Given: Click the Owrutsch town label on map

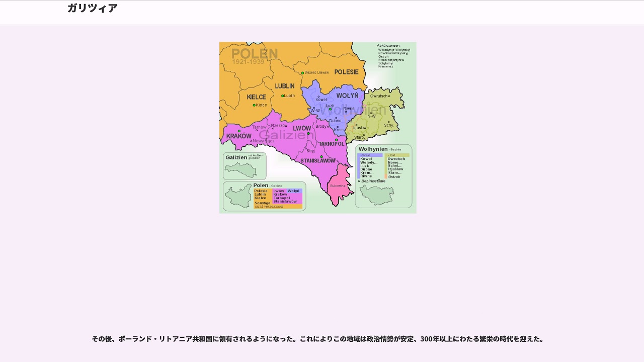Looking at the screenshot, I should [379, 96].
